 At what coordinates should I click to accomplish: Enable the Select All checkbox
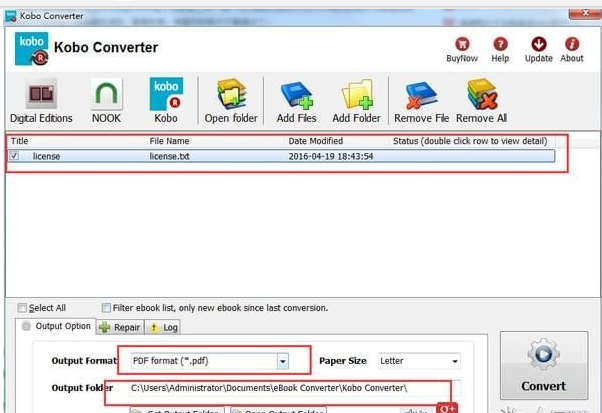point(22,308)
